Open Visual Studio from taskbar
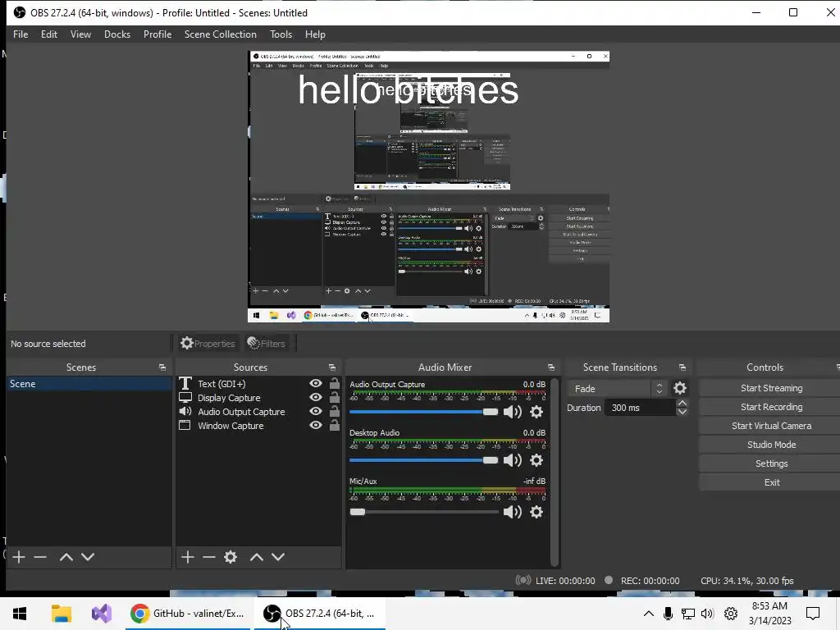The height and width of the screenshot is (630, 840). (101, 614)
